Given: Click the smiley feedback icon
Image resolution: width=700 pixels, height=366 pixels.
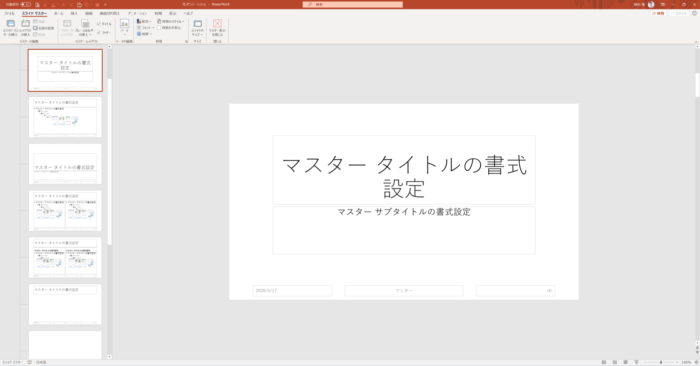Looking at the screenshot, I should click(694, 13).
